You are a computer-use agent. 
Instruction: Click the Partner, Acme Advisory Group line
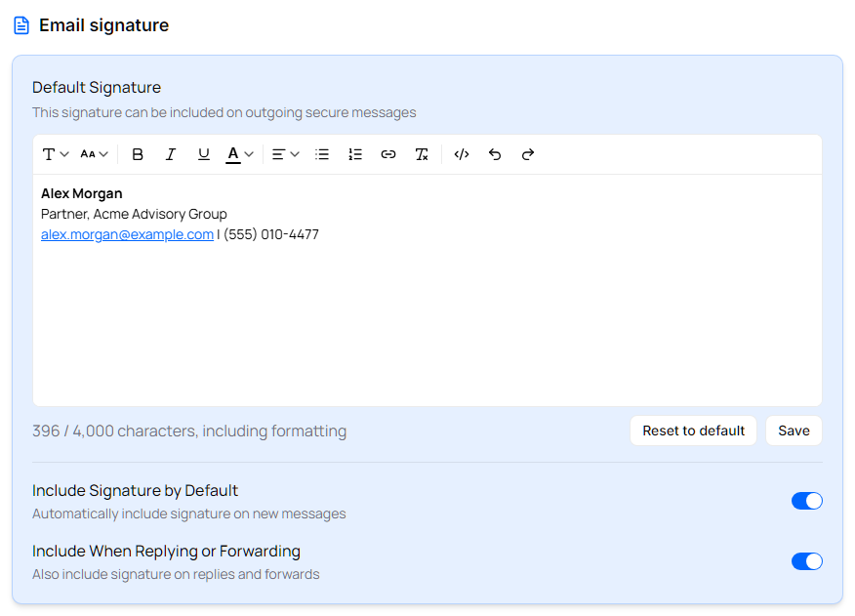pos(134,214)
